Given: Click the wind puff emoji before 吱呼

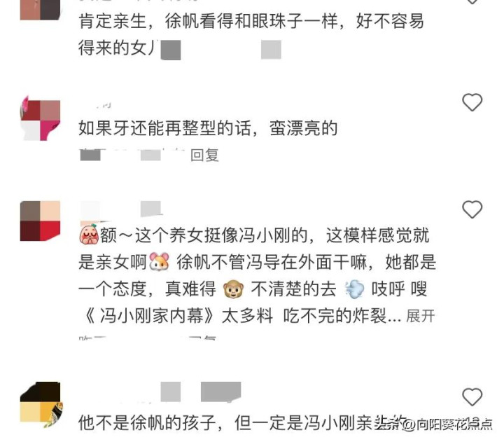Looking at the screenshot, I should (354, 289).
